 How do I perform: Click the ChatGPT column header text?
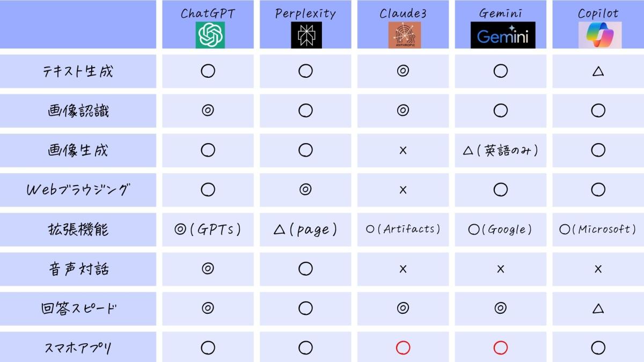(208, 13)
